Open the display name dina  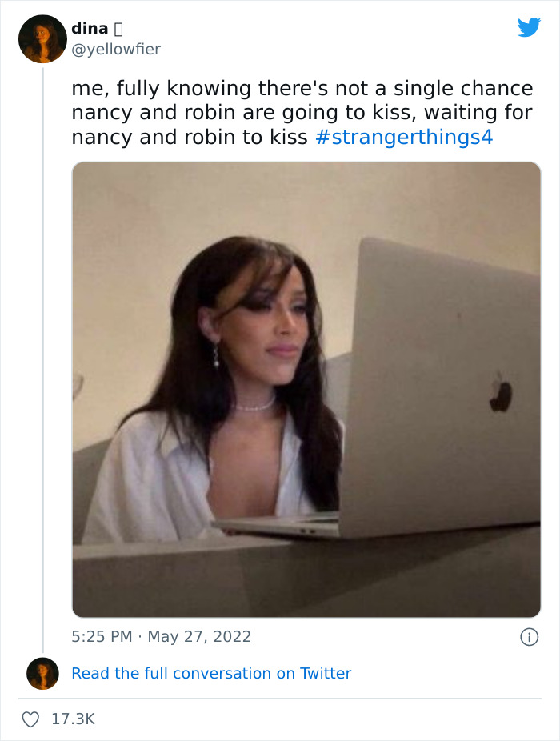[x=90, y=29]
